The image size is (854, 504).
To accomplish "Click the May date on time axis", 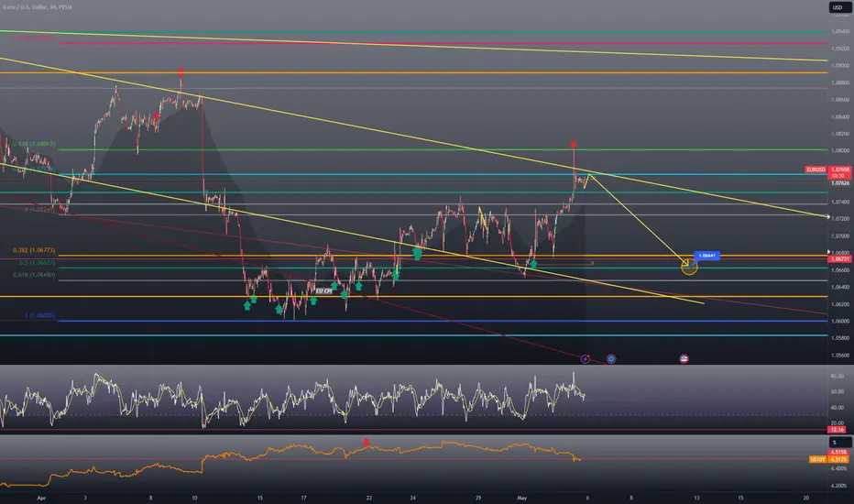I will click(521, 498).
